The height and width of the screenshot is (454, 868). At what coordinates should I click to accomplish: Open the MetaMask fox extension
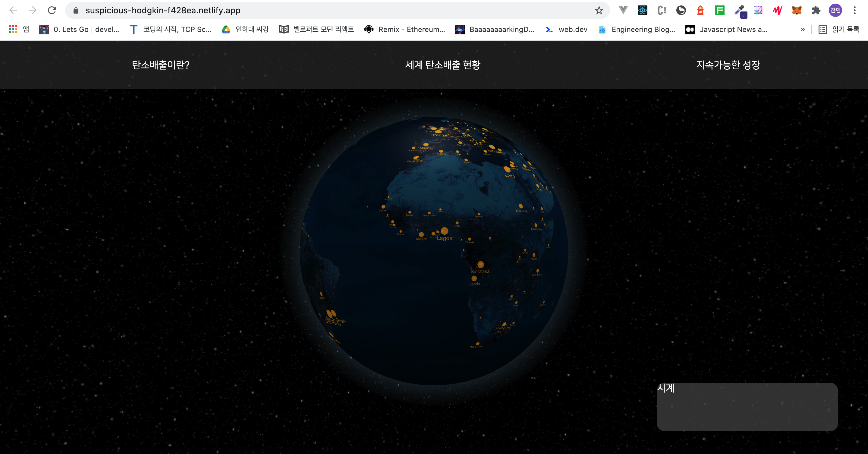point(797,11)
